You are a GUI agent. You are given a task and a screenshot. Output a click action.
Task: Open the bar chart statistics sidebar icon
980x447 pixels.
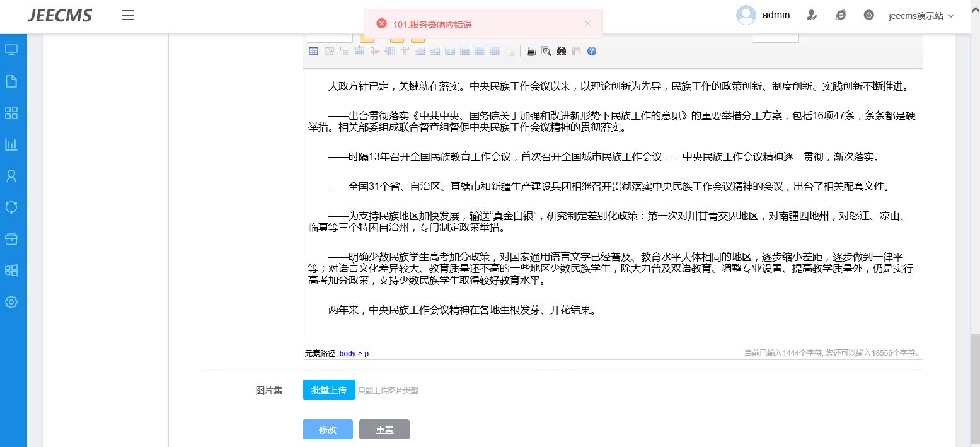click(x=11, y=144)
